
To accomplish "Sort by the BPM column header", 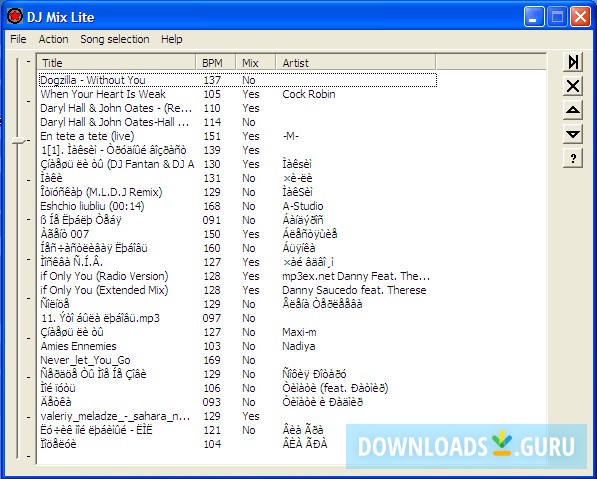I will (216, 63).
